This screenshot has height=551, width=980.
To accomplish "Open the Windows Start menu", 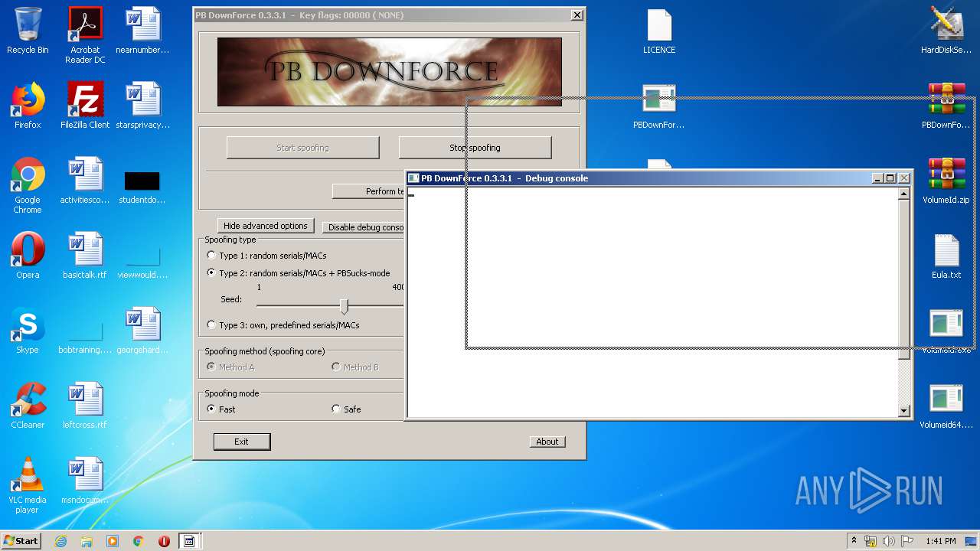I will click(x=21, y=540).
